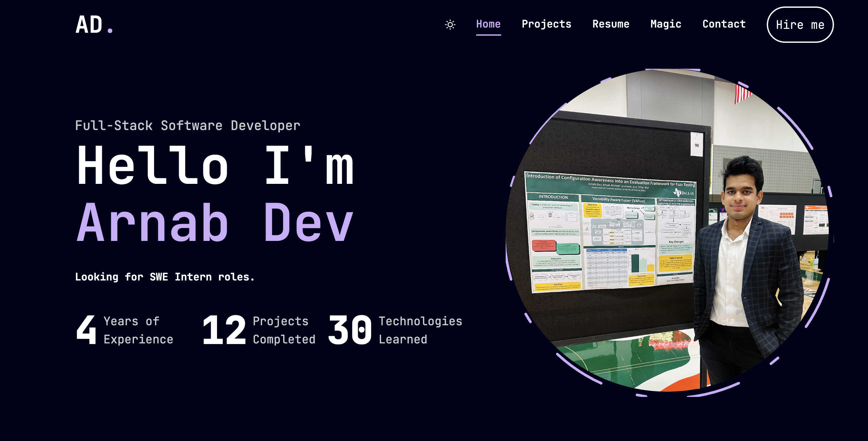Open the Resume section

[611, 24]
